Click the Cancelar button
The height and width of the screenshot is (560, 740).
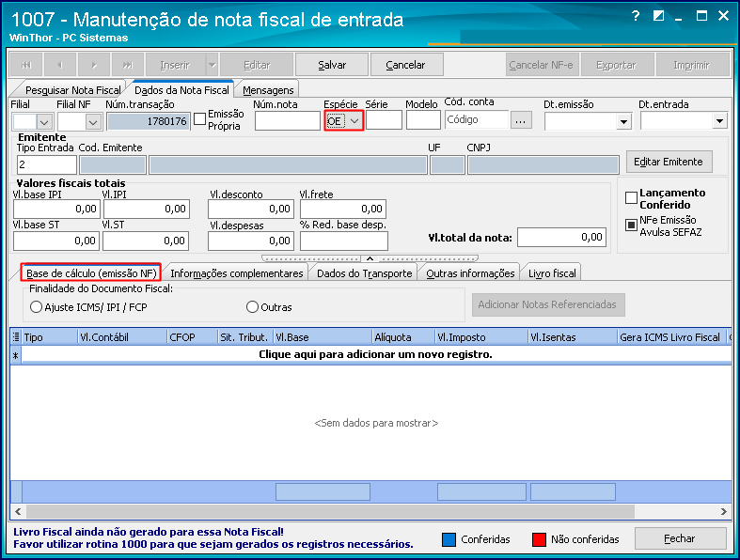(406, 65)
